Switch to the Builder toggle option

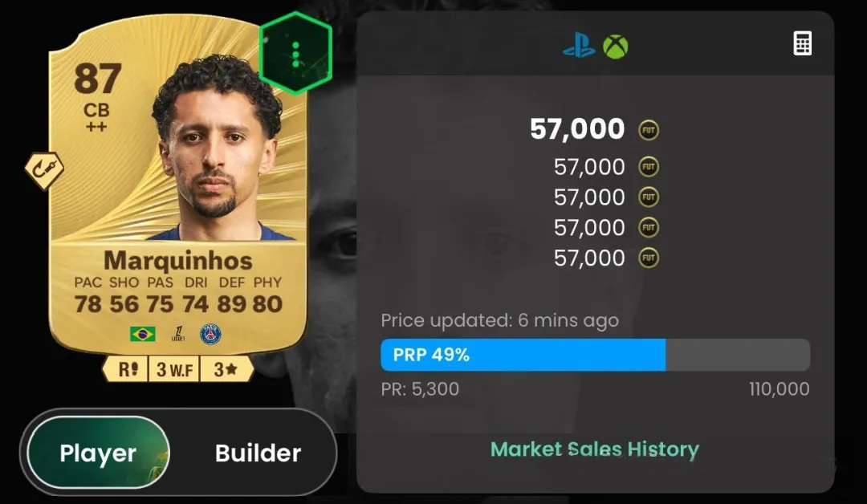click(x=258, y=453)
